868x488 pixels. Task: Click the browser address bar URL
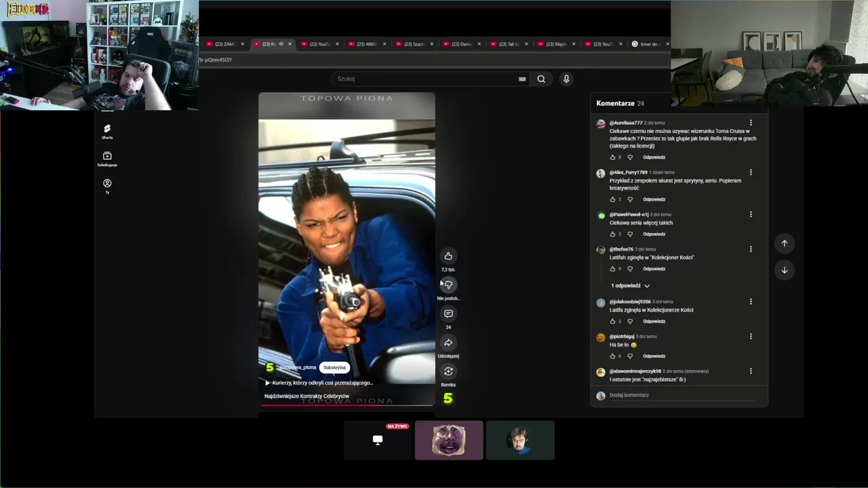(216, 60)
